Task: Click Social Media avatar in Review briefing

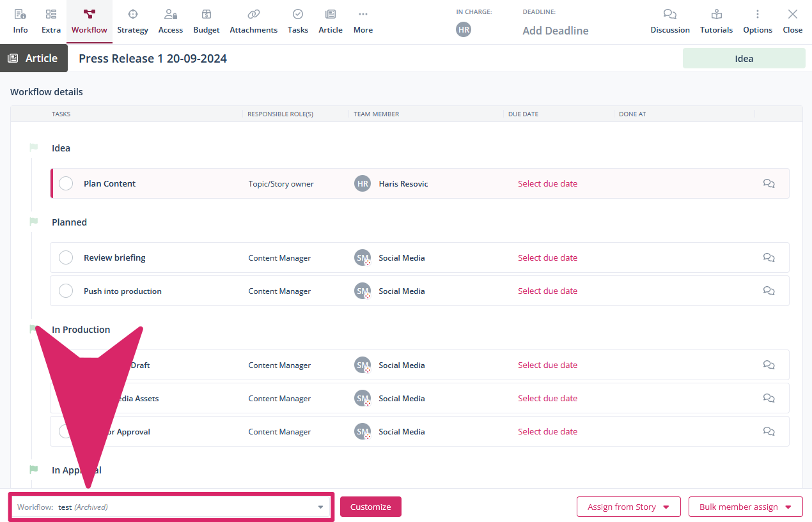Action: coord(363,257)
